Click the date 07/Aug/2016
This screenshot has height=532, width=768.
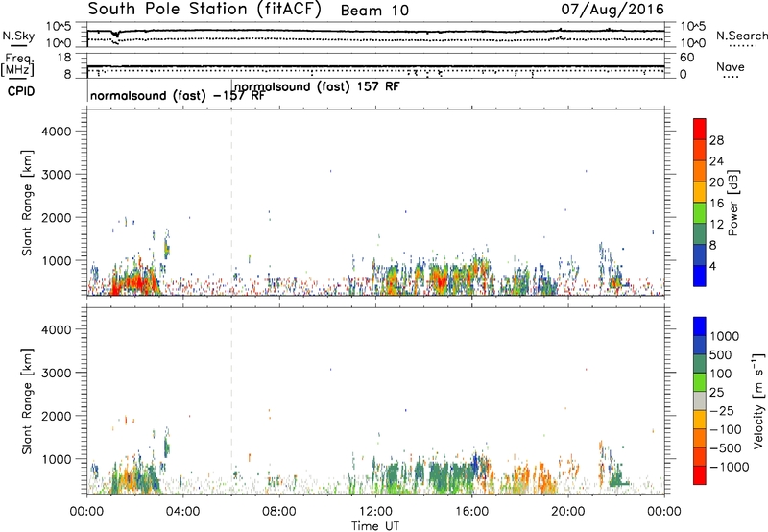[x=612, y=10]
